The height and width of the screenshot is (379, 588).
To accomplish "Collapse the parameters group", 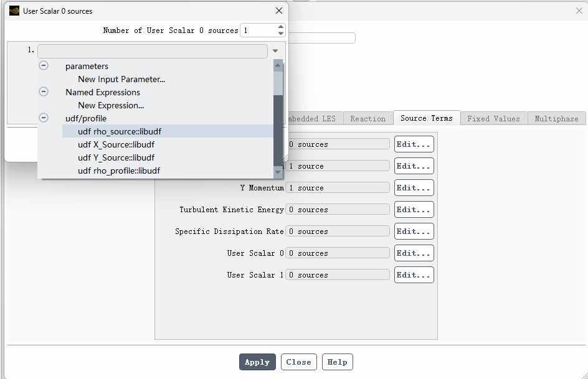I will [44, 65].
